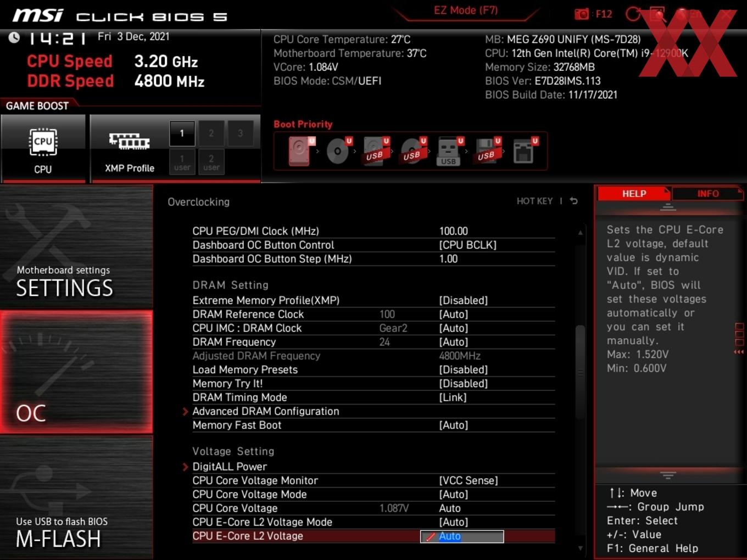This screenshot has height=560, width=747.
Task: Select the USB optical drive boot device icon
Action: [412, 150]
